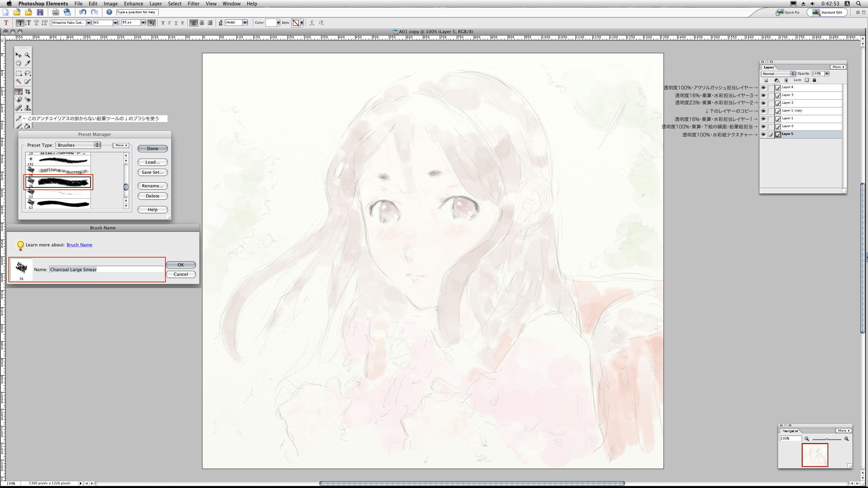
Task: Click the Navigator image thumbnail
Action: [815, 455]
